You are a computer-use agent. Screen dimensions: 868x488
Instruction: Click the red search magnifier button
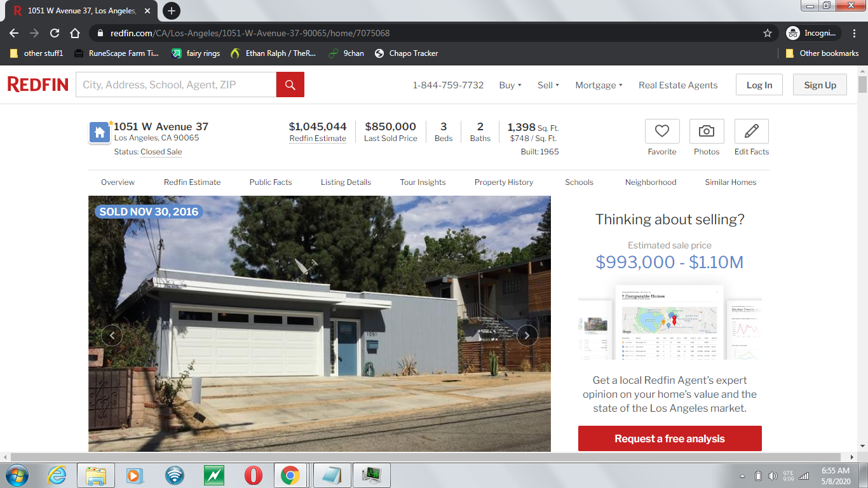click(290, 85)
